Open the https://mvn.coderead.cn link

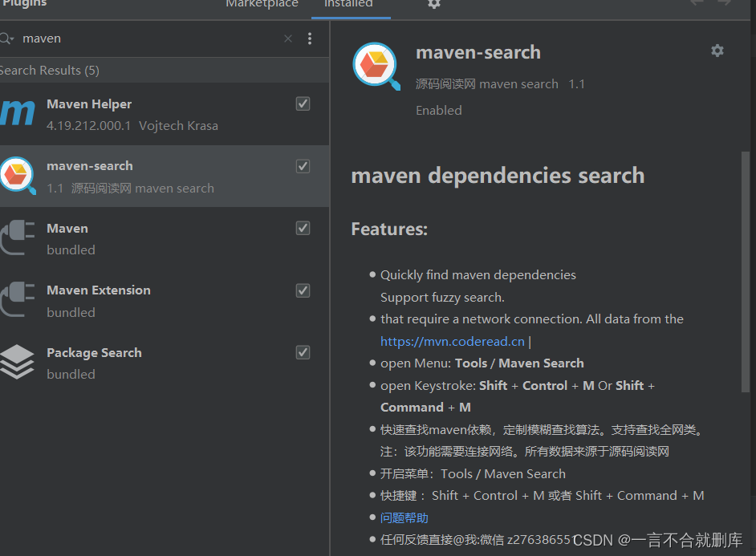pyautogui.click(x=453, y=341)
